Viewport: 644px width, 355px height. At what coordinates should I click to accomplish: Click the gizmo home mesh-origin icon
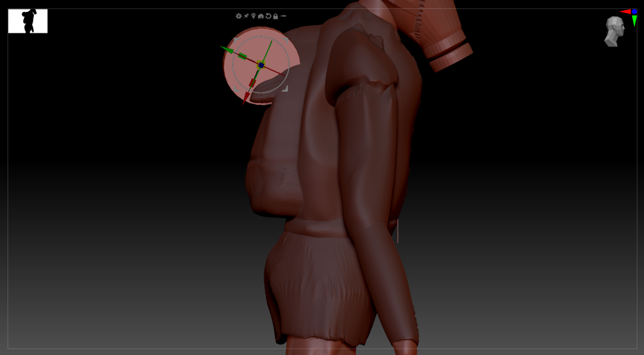pyautogui.click(x=261, y=16)
